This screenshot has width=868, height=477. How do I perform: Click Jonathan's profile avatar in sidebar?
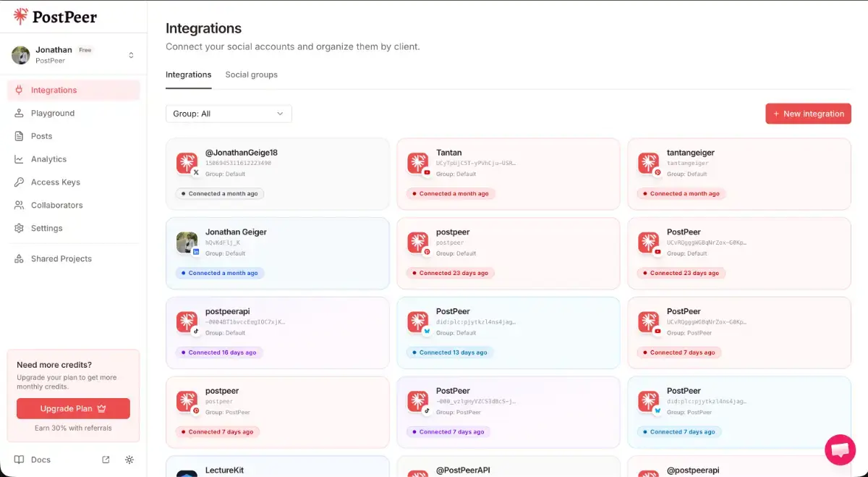[21, 55]
